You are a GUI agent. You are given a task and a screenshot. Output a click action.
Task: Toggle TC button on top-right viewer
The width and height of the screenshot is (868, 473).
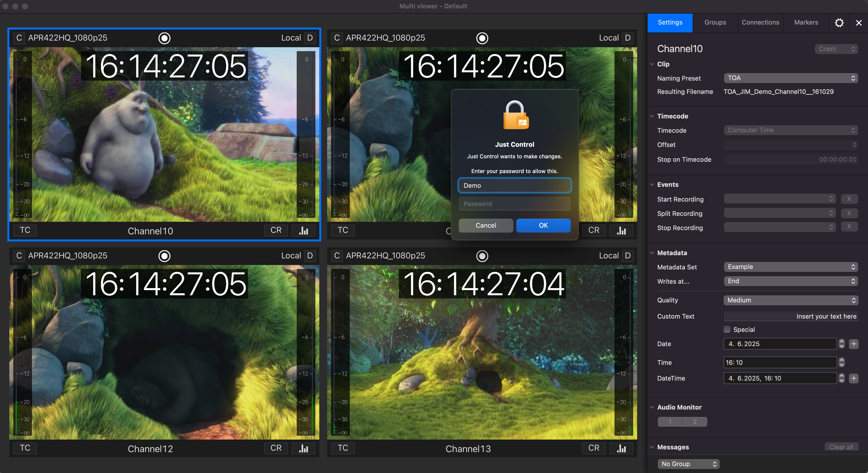[x=343, y=230]
